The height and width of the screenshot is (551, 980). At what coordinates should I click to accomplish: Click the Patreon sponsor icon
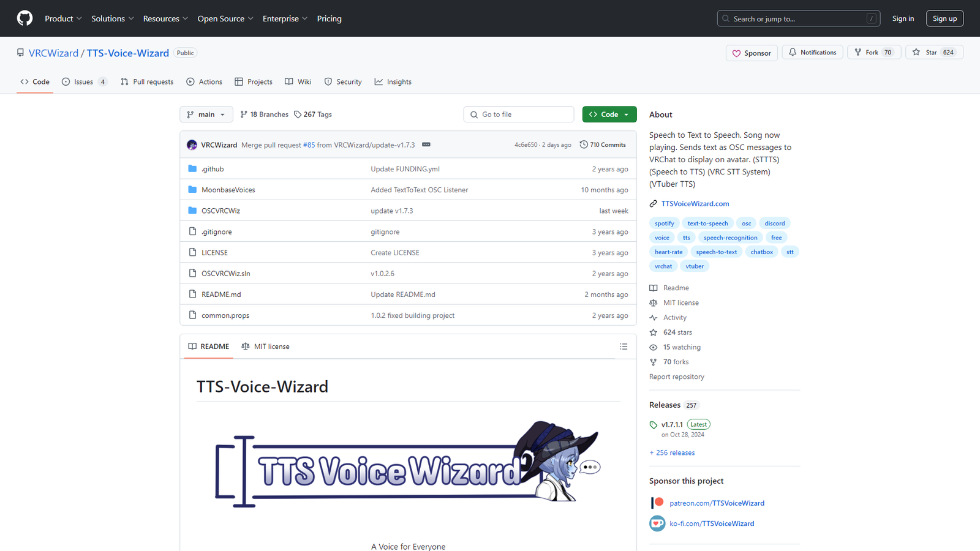pyautogui.click(x=657, y=503)
